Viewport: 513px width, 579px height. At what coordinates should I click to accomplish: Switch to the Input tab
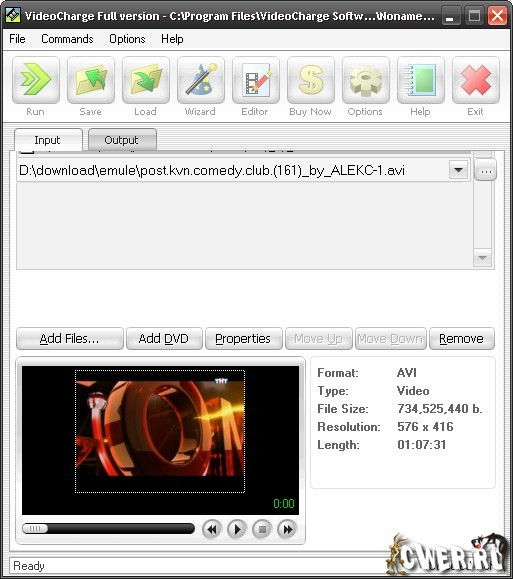pos(48,140)
